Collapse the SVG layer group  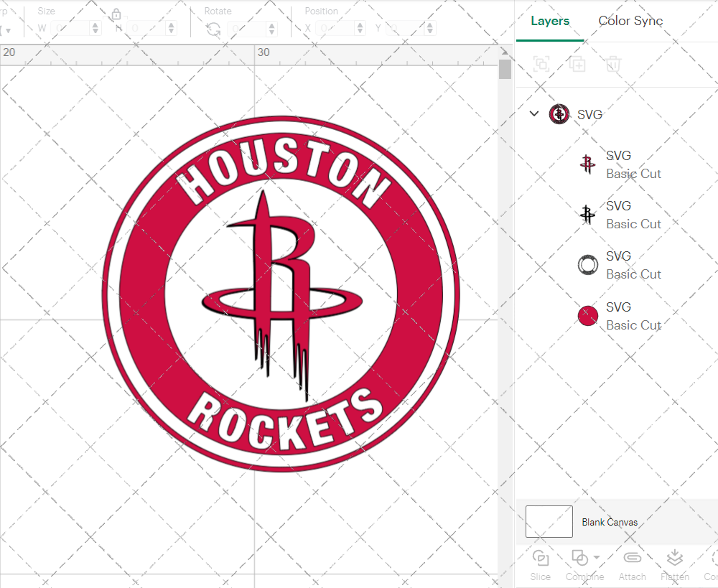(x=533, y=113)
